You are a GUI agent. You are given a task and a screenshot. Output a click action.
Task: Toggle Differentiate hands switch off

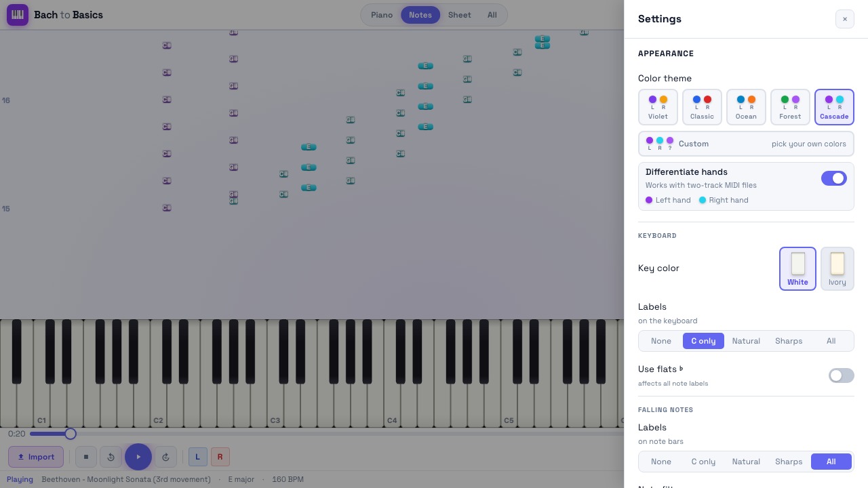(x=834, y=178)
